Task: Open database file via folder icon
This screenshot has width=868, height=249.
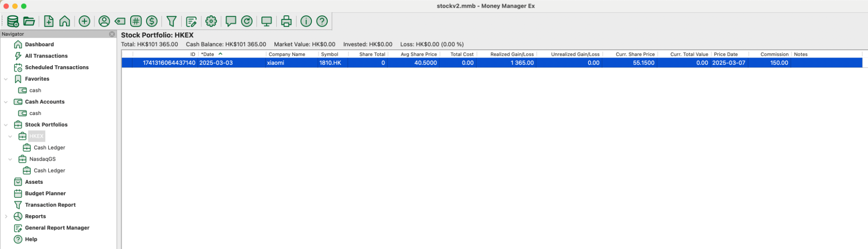Action: [x=29, y=21]
